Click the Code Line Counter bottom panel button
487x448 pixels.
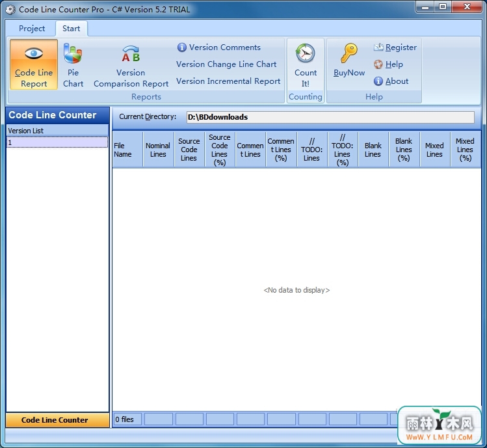point(57,420)
